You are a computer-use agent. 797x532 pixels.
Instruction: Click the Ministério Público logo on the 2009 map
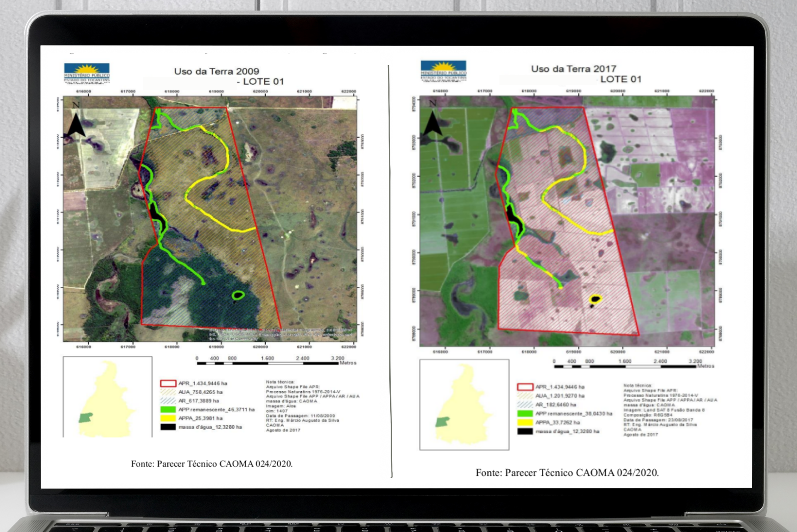pyautogui.click(x=87, y=73)
